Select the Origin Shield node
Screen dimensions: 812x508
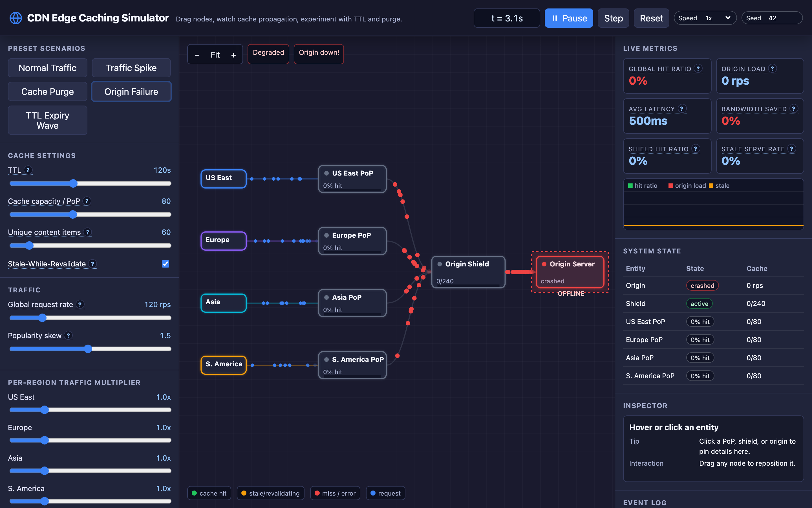tap(468, 272)
